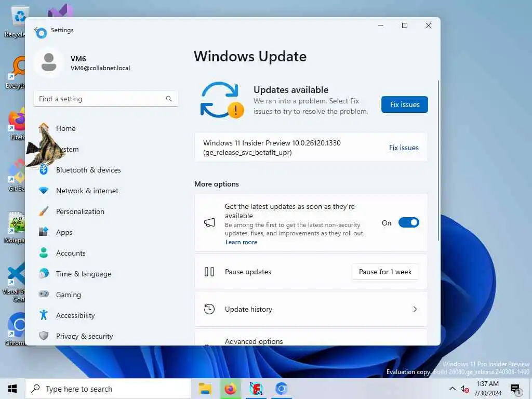Click the Settings page vertical scrollbar

[438, 160]
